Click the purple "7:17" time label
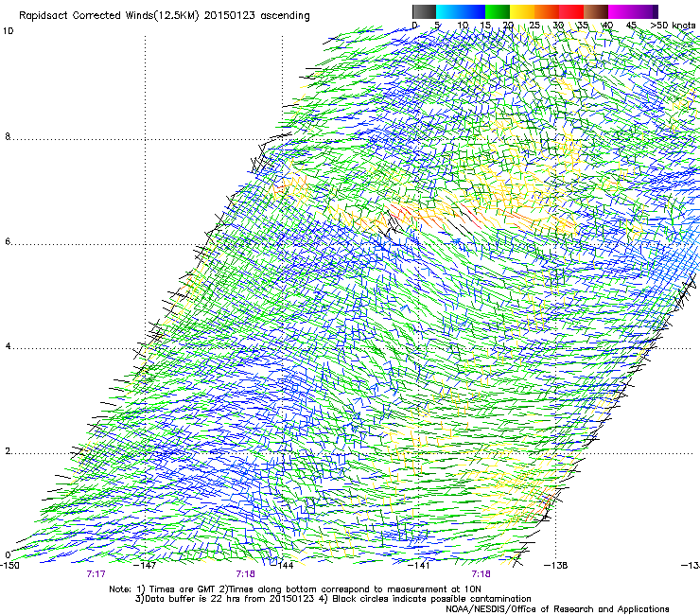The image size is (700, 615). [96, 574]
